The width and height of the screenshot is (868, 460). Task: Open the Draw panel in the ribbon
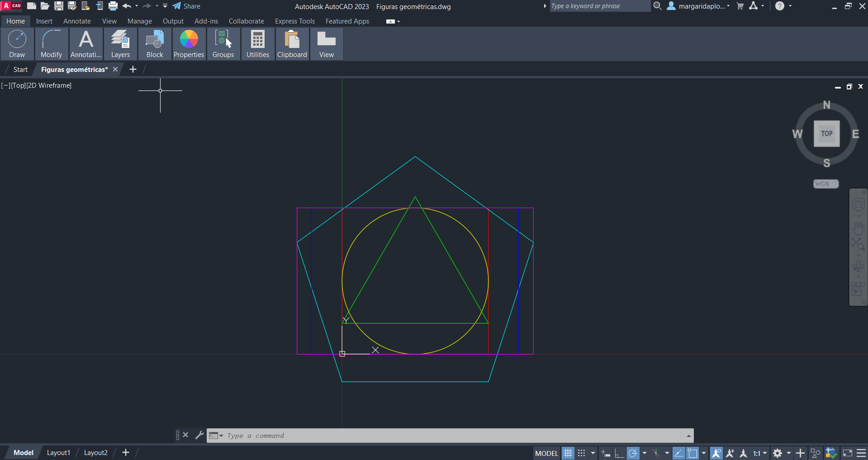(17, 44)
